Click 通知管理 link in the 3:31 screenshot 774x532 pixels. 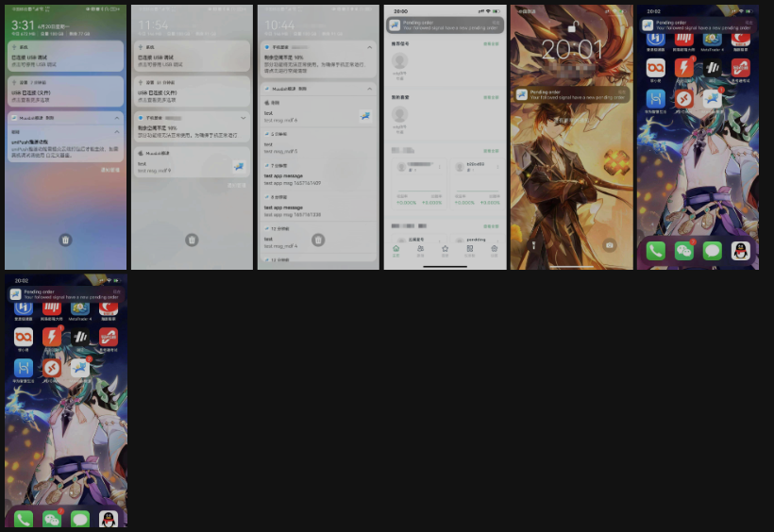pos(110,170)
